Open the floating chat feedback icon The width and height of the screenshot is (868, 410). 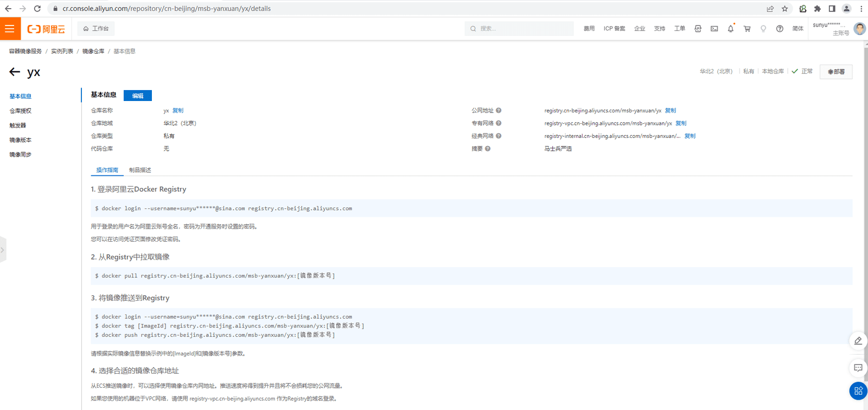[x=858, y=368]
